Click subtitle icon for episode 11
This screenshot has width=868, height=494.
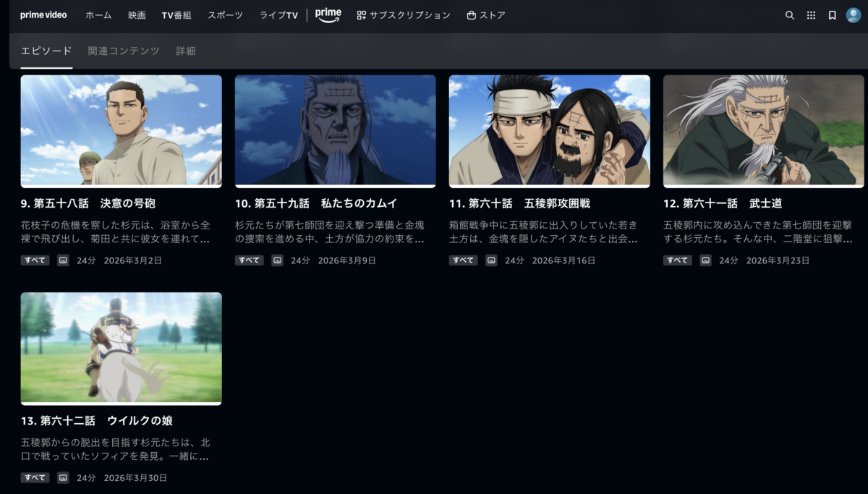[x=491, y=260]
